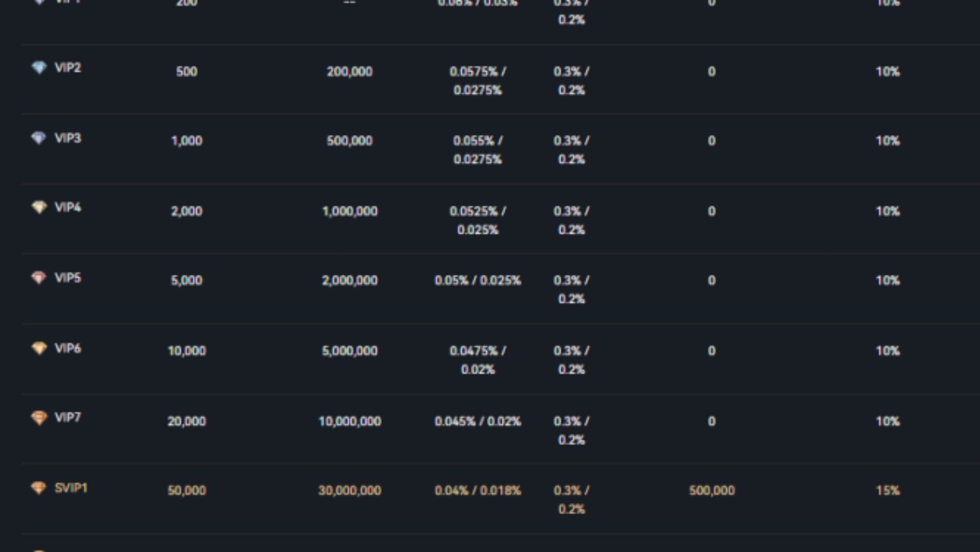Click the VIP5 diamond icon
Image resolution: width=980 pixels, height=552 pixels.
click(39, 278)
